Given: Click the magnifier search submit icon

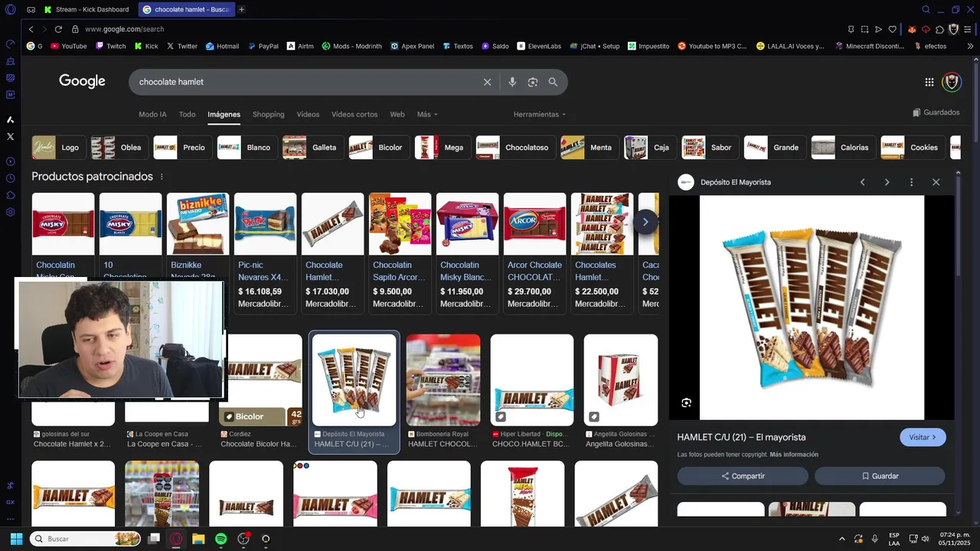Looking at the screenshot, I should tap(553, 82).
